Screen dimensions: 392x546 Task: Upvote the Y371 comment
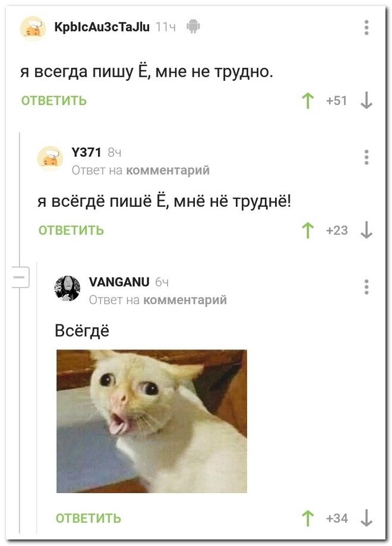[308, 231]
